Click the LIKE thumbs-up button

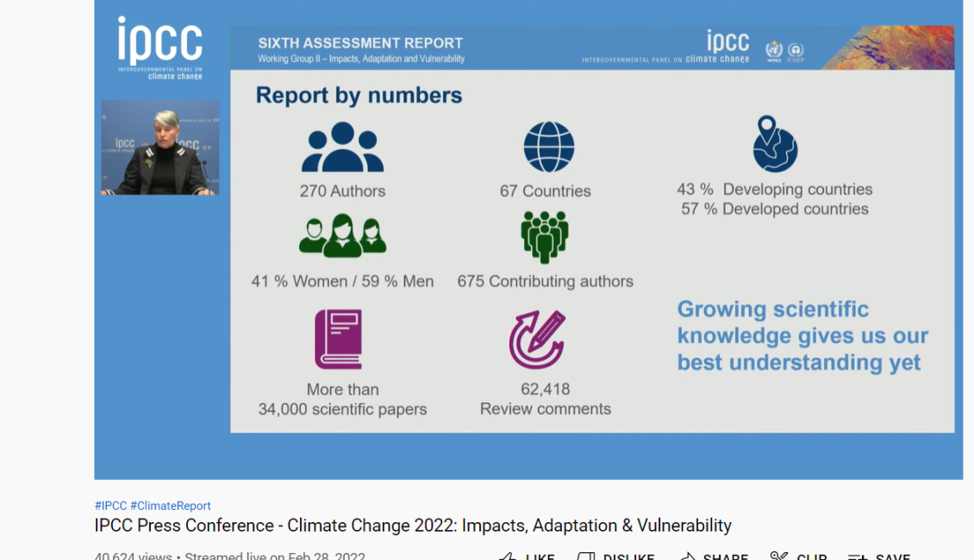click(527, 556)
